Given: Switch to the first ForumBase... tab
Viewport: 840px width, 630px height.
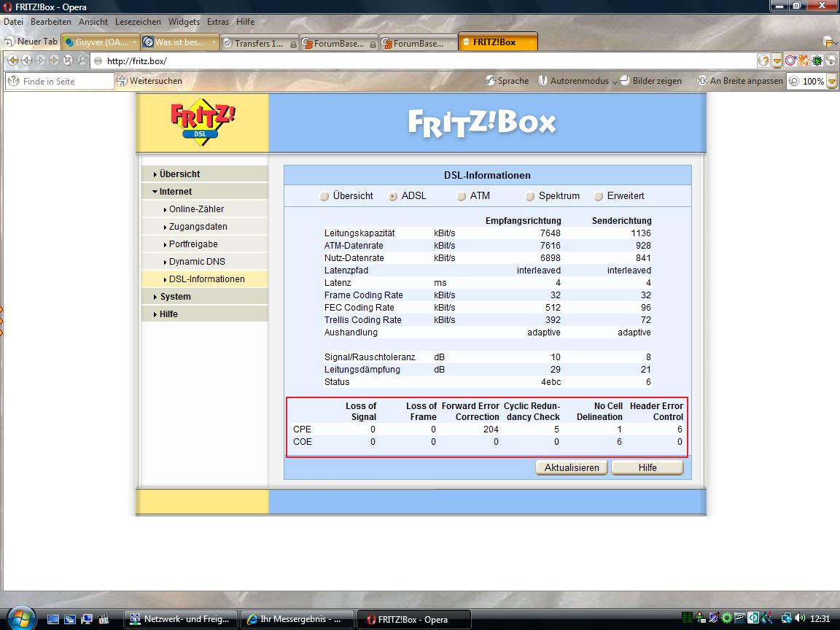Looking at the screenshot, I should click(338, 43).
